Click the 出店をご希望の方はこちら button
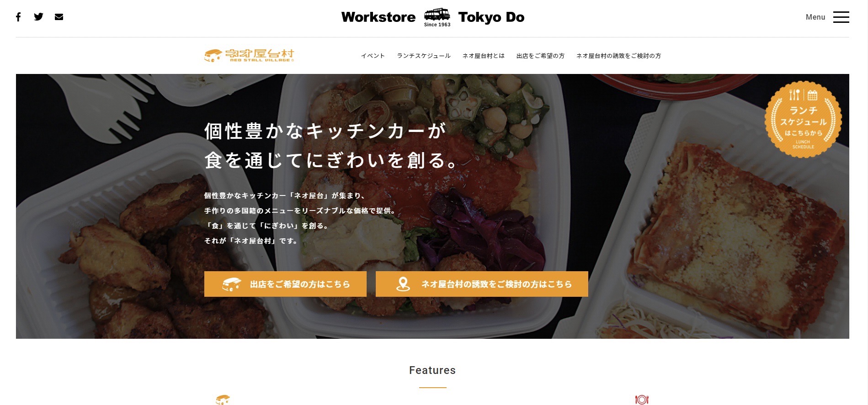 pos(285,284)
